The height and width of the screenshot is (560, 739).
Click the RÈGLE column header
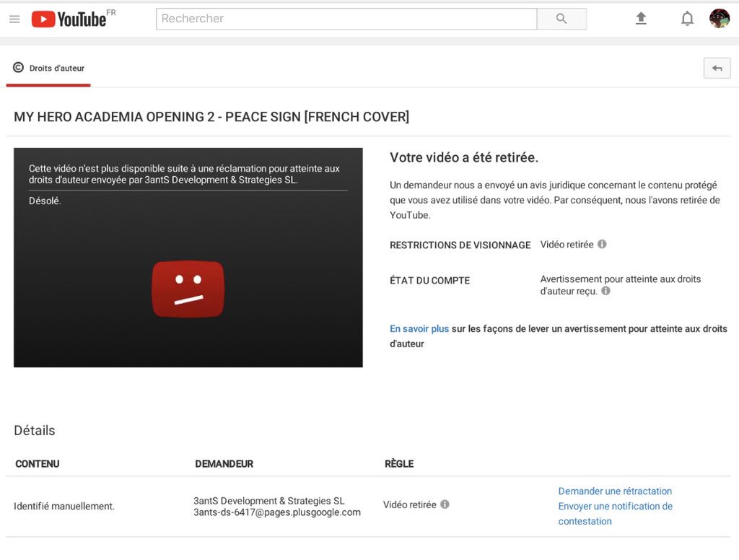click(x=398, y=464)
